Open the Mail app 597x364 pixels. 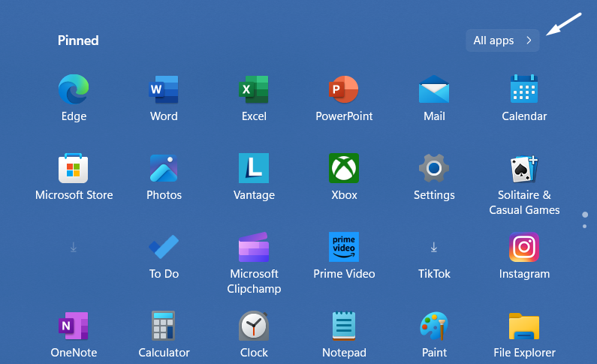(x=434, y=91)
